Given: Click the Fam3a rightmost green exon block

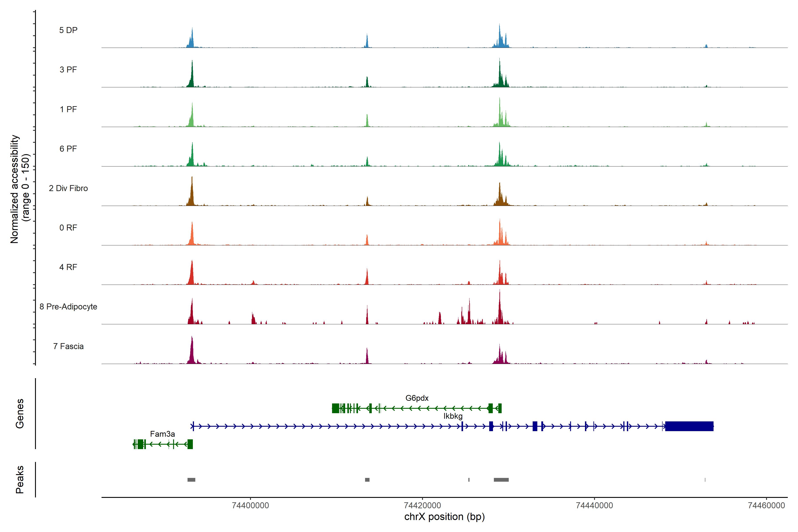Looking at the screenshot, I should point(190,444).
